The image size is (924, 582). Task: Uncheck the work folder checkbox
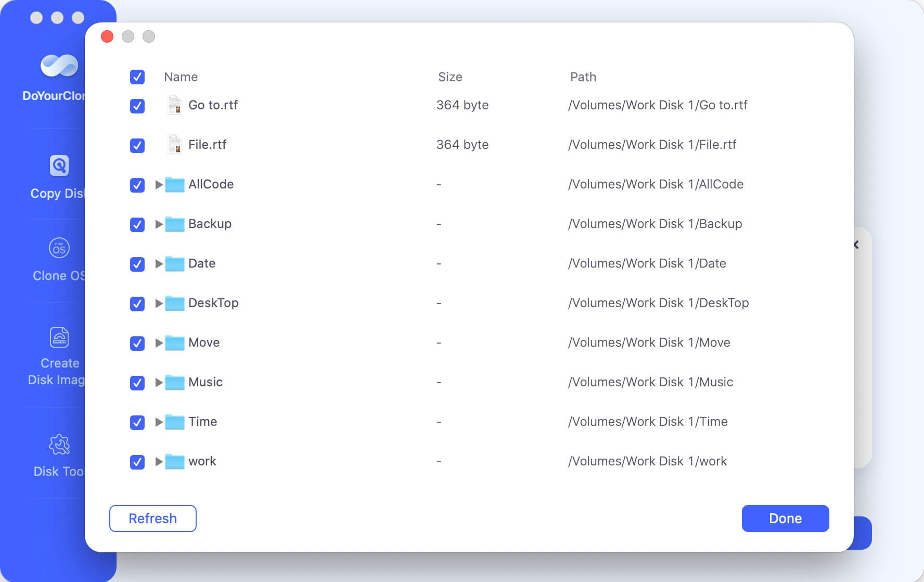[137, 462]
